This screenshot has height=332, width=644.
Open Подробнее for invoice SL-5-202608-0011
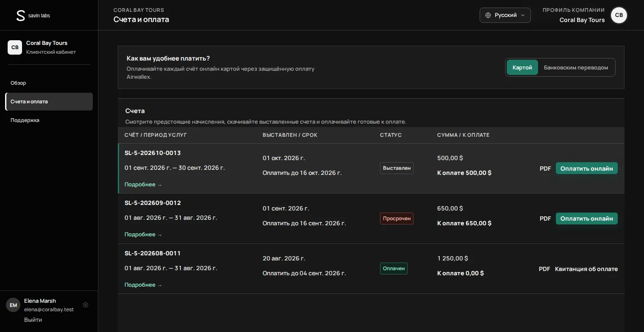143,285
